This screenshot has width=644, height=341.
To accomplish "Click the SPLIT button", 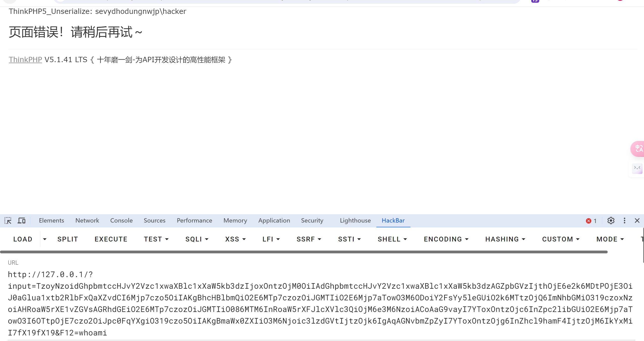I will (x=68, y=239).
